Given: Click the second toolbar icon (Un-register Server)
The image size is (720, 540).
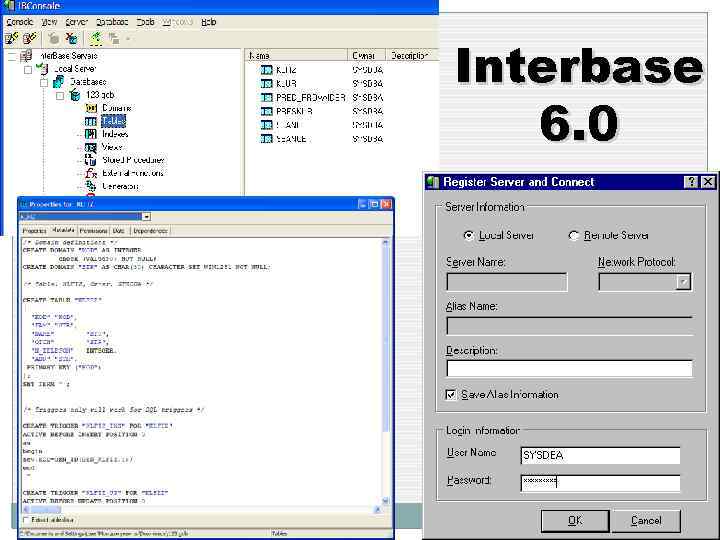Looking at the screenshot, I should coord(30,39).
